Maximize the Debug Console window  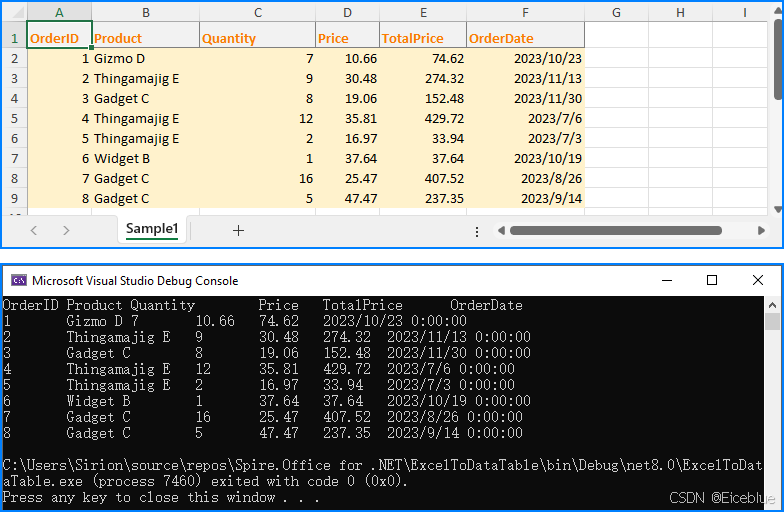point(712,281)
